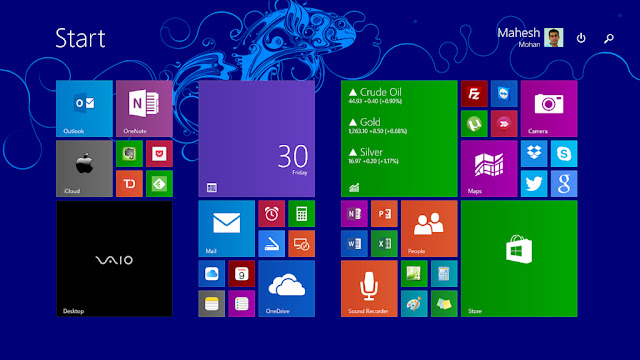This screenshot has height=360, width=640.
Task: Open the Evernote elephant tile
Action: [129, 154]
